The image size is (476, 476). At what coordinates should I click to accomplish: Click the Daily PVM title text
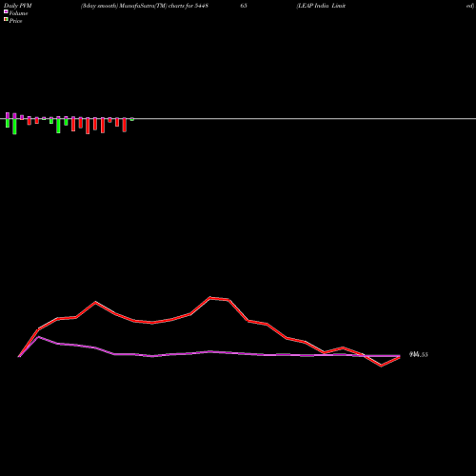click(x=18, y=6)
